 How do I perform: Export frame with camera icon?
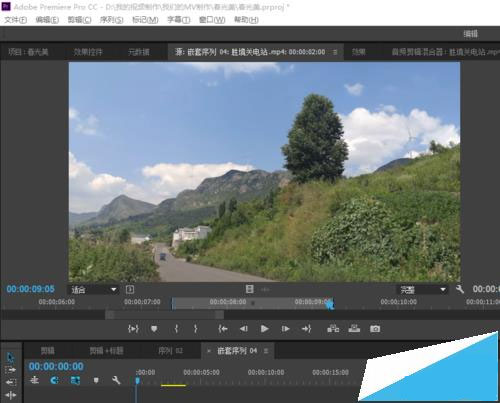(375, 329)
